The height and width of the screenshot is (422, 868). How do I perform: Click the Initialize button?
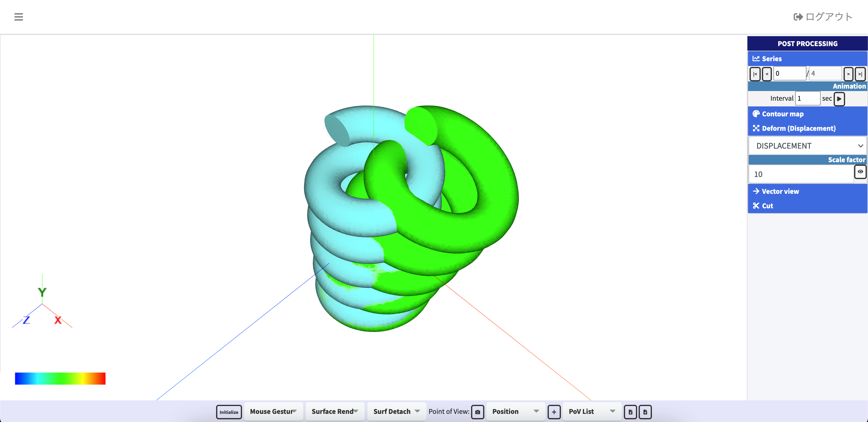tap(229, 412)
